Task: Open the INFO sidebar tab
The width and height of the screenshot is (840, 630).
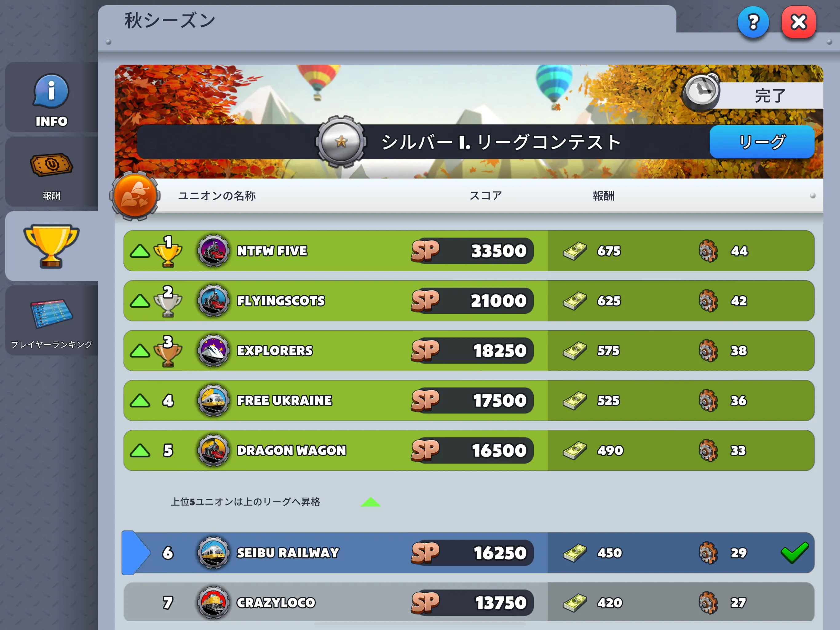Action: click(52, 98)
